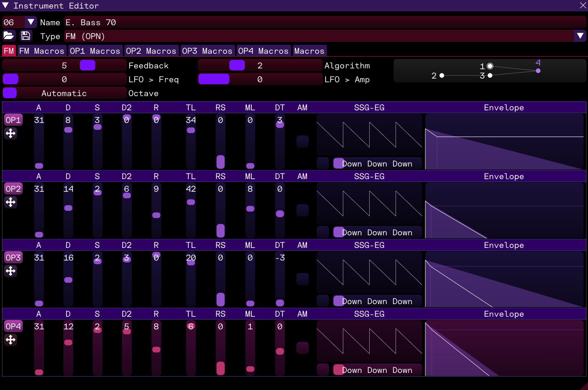Grab the OP1 move handle icon
Screen dimensions: 588x390
coord(11,134)
